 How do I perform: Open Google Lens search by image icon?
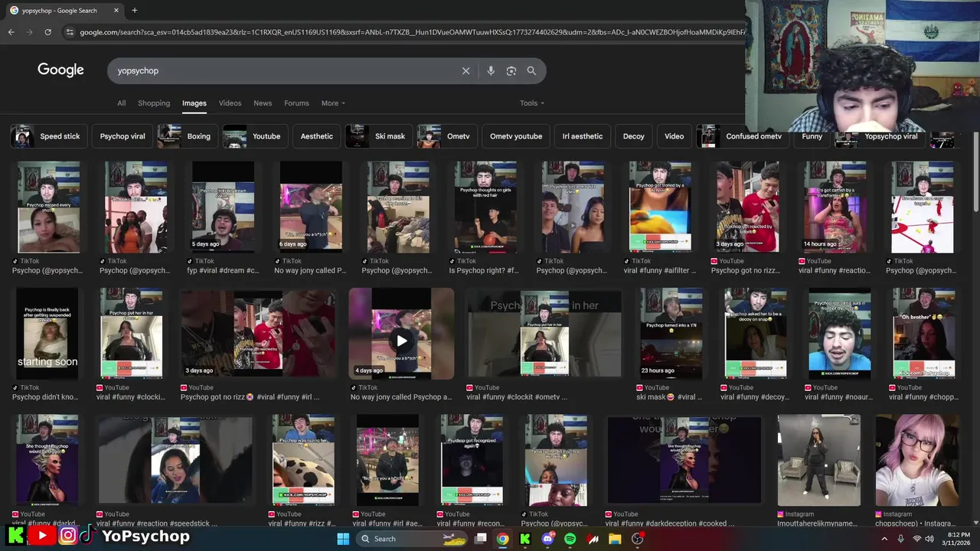click(x=511, y=70)
